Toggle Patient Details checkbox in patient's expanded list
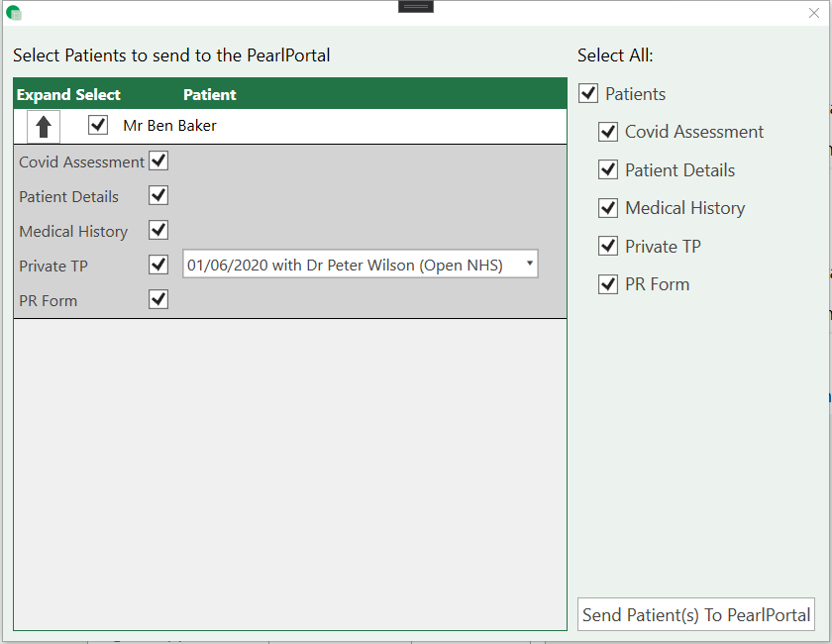832x644 pixels. (158, 195)
